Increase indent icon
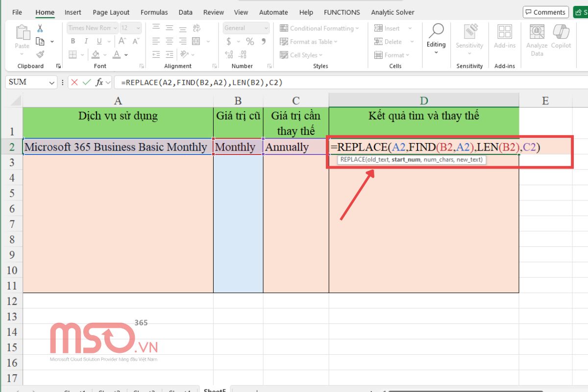 (170, 54)
